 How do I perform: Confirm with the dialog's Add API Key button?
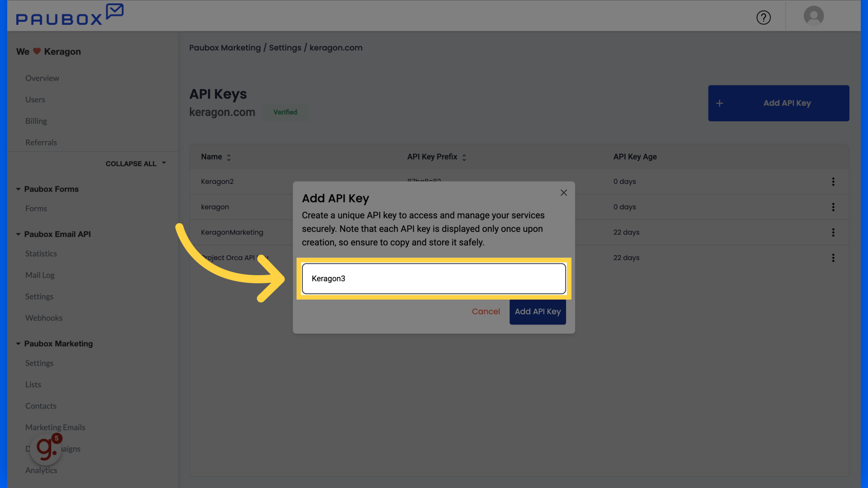pos(538,312)
